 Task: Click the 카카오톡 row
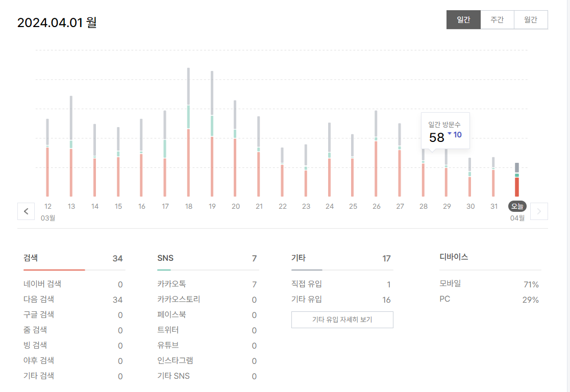tap(208, 284)
